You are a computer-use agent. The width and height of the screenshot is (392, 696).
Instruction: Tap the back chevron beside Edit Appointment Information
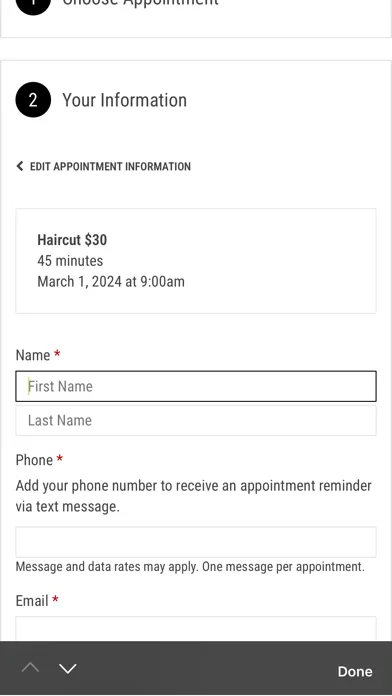click(20, 166)
